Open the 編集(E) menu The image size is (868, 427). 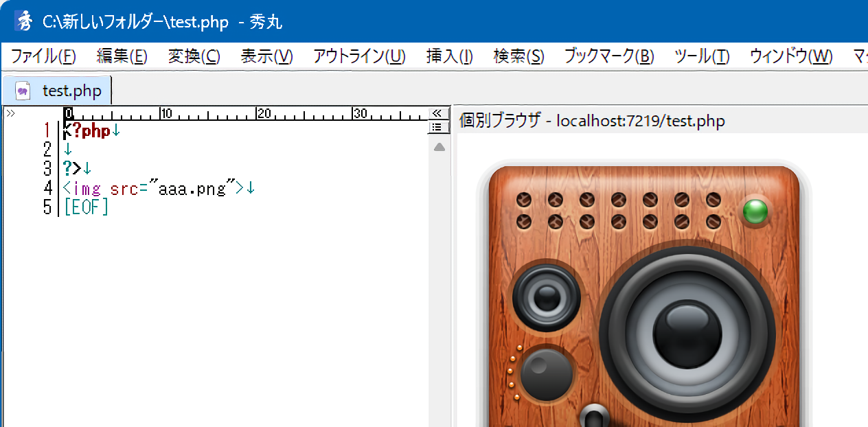point(122,56)
